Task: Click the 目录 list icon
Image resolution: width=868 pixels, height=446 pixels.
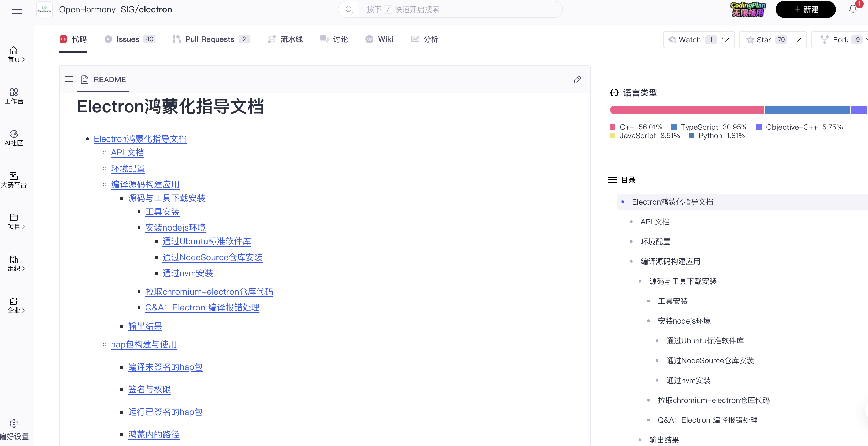Action: [612, 180]
